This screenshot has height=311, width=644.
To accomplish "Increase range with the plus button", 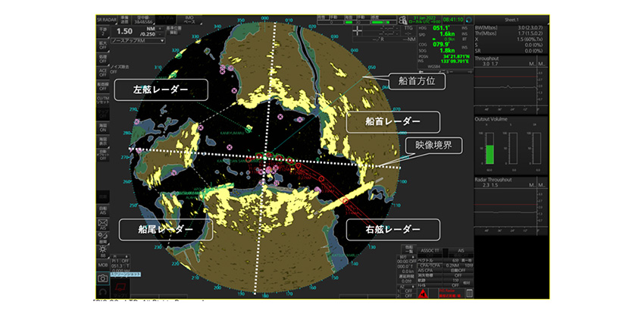I will pyautogui.click(x=160, y=29).
